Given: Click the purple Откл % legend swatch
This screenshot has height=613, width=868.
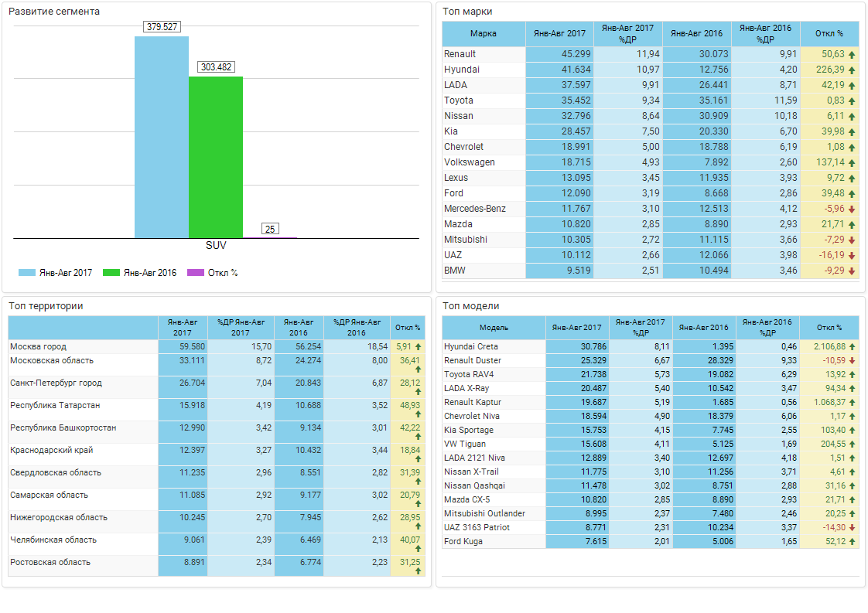Looking at the screenshot, I should [x=196, y=273].
